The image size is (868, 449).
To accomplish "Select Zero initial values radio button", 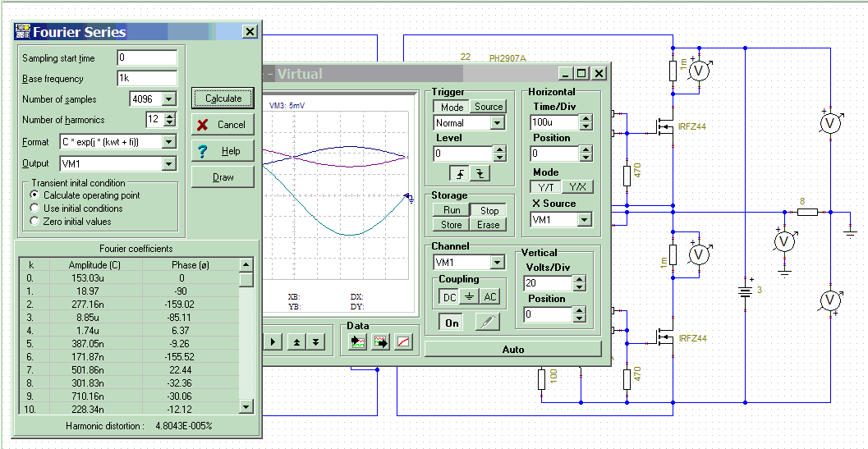I will coord(34,221).
